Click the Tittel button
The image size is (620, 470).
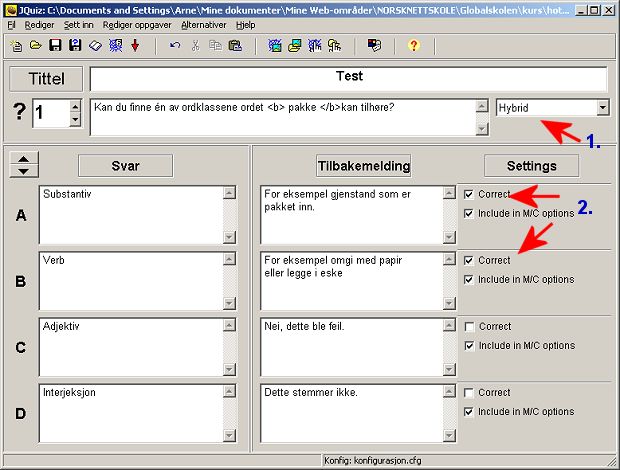coord(46,79)
